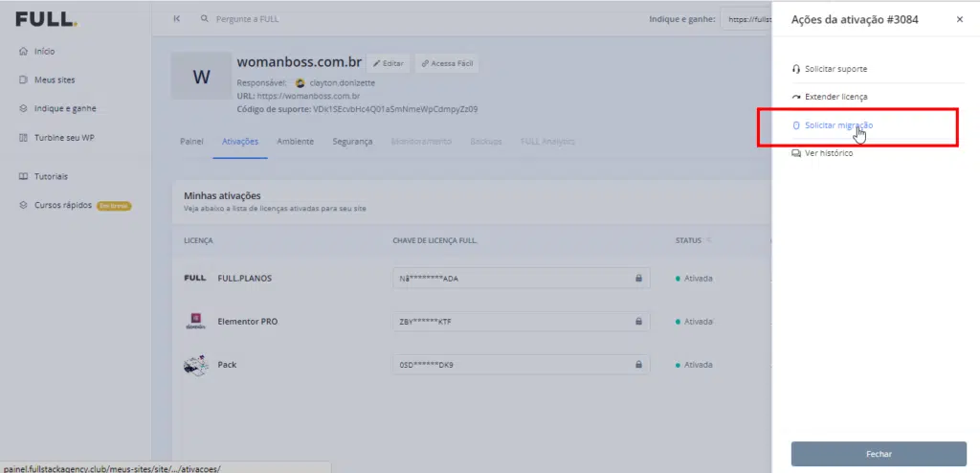Collapse the sidebar with the arrow icon
The width and height of the screenshot is (980, 473).
click(x=177, y=19)
